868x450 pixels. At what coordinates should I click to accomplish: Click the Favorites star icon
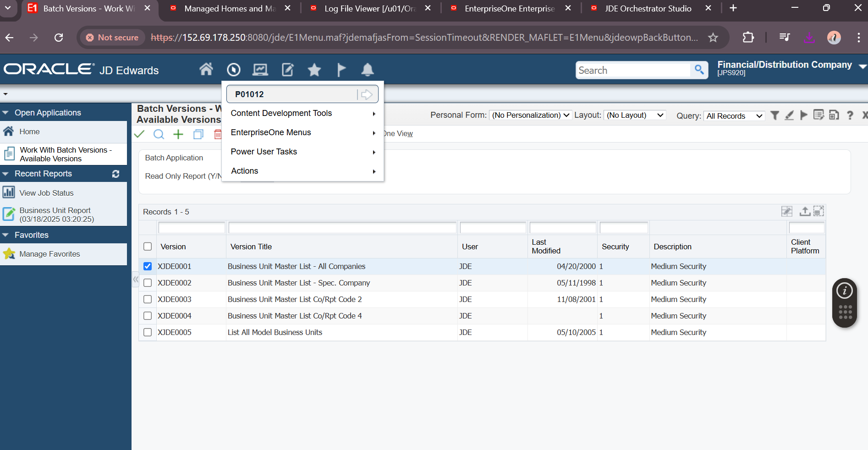click(314, 70)
